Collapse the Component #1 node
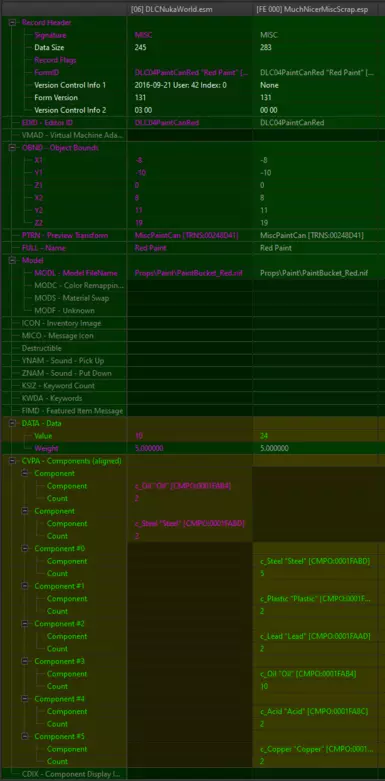385x781 pixels. coord(24,586)
